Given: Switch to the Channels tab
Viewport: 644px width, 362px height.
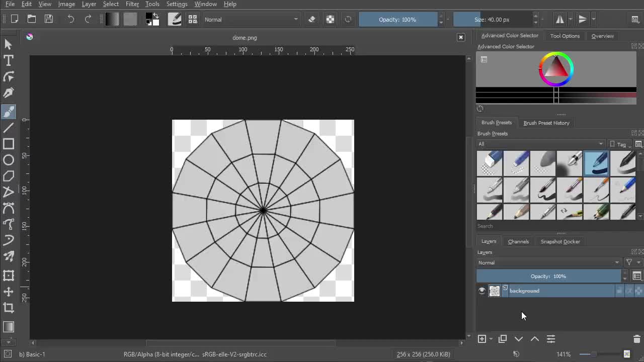Looking at the screenshot, I should 518,242.
